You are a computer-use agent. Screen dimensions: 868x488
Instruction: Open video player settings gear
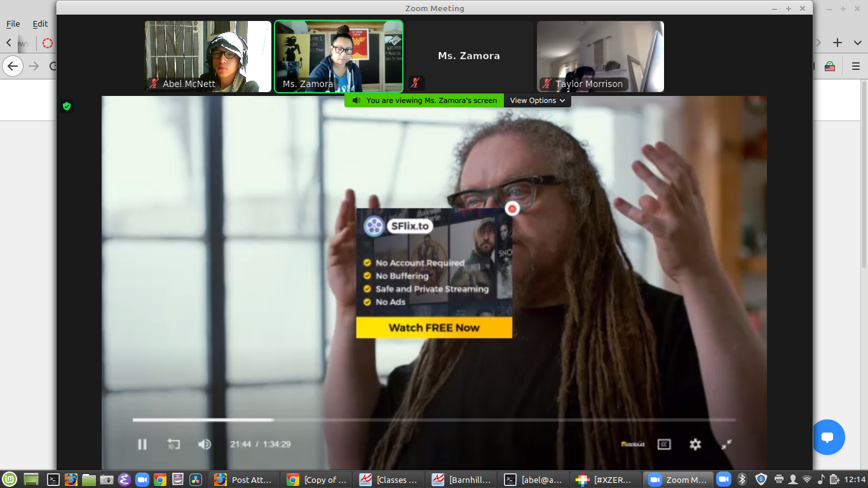coord(695,444)
